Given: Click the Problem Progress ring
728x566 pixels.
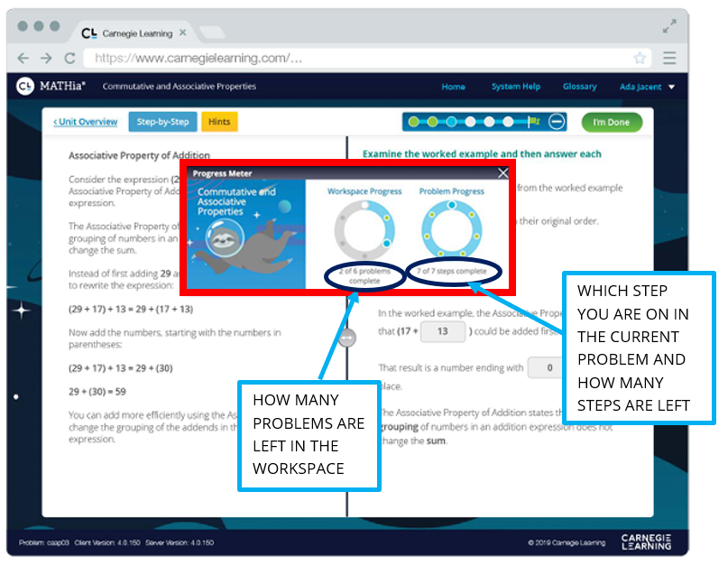Looking at the screenshot, I should coord(451,229).
